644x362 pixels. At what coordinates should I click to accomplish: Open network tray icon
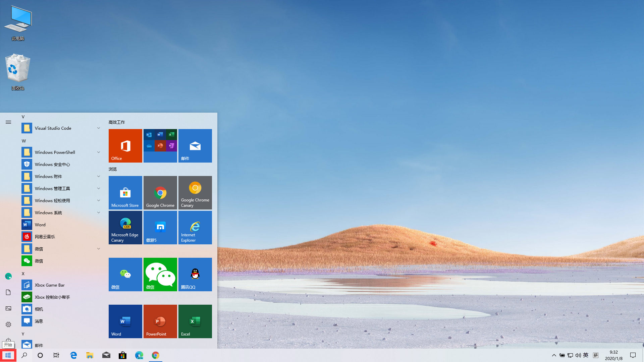click(570, 355)
